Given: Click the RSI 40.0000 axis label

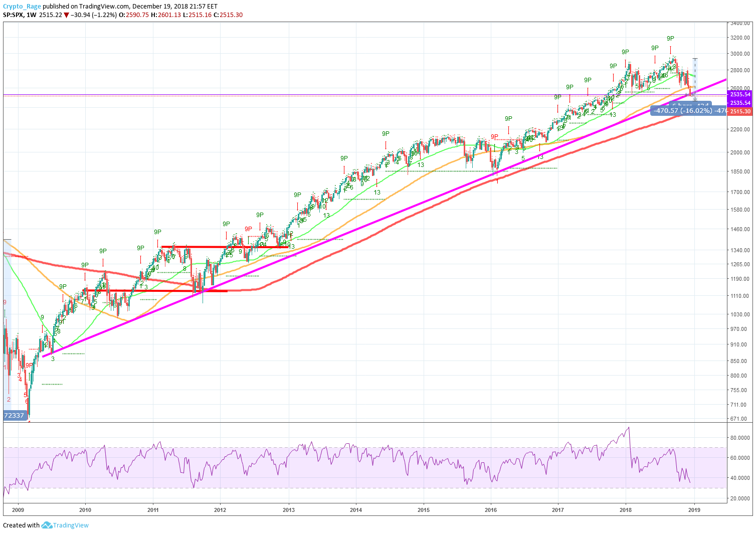Looking at the screenshot, I should (740, 478).
